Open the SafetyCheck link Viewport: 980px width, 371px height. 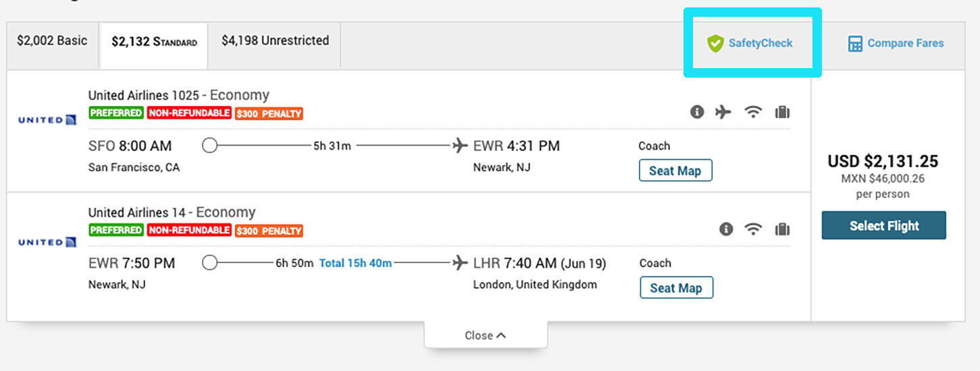tap(760, 43)
